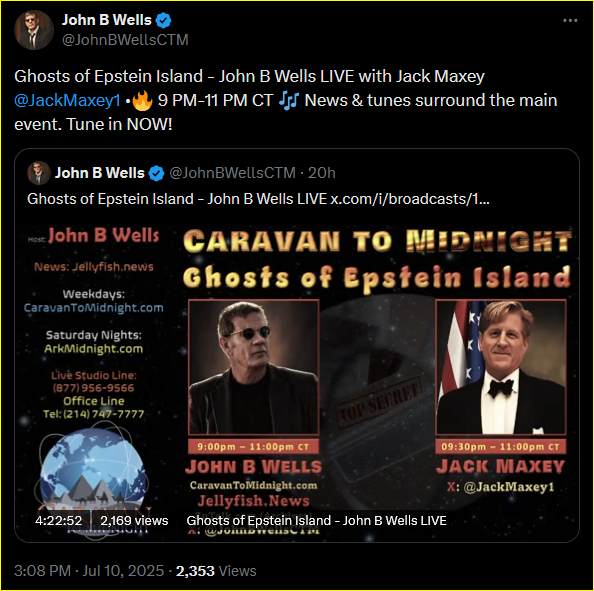Open John B Wells display name at top
Image resolution: width=594 pixels, height=591 pixels.
tap(107, 20)
